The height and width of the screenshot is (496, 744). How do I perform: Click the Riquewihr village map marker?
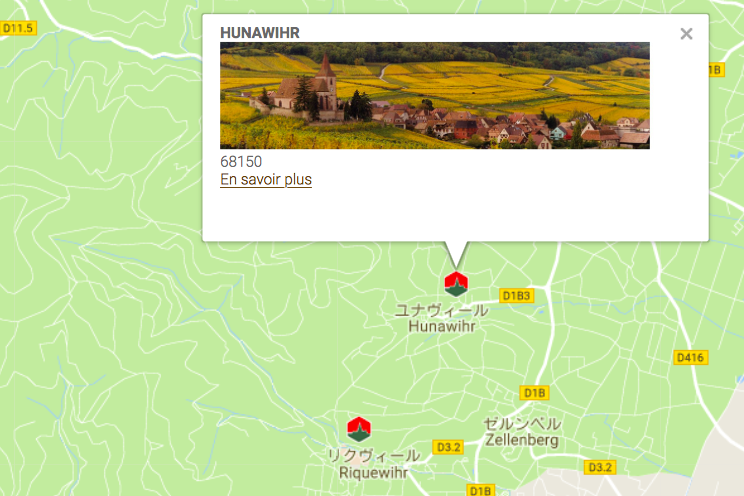coord(359,430)
